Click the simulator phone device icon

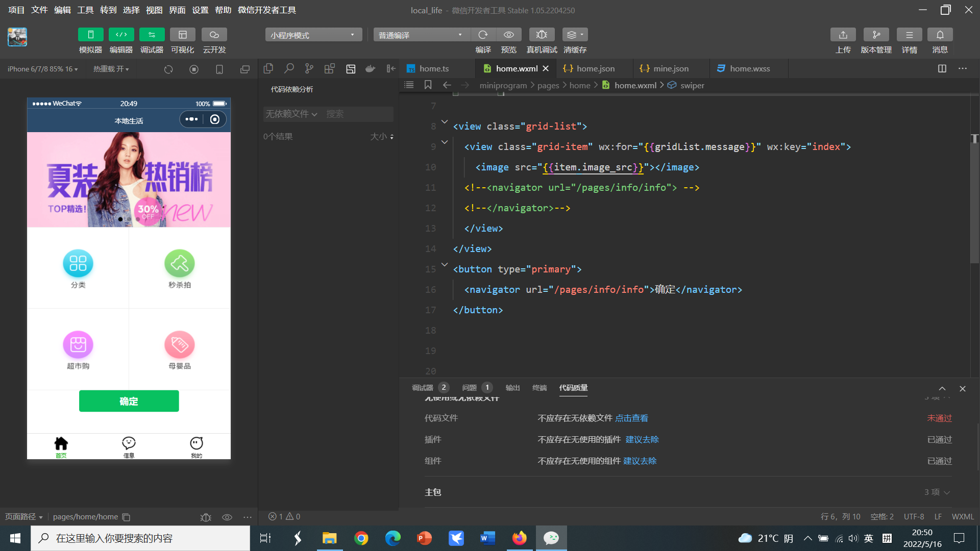point(219,69)
